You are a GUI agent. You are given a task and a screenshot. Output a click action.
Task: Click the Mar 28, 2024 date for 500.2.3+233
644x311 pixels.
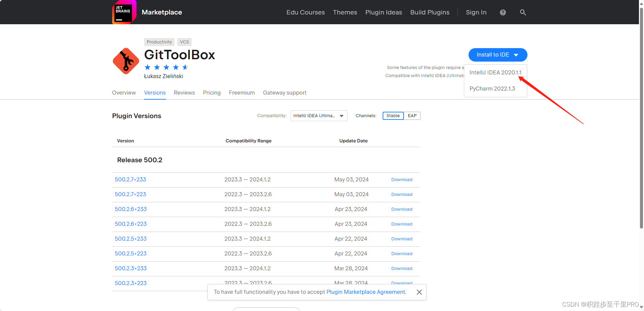(351, 269)
